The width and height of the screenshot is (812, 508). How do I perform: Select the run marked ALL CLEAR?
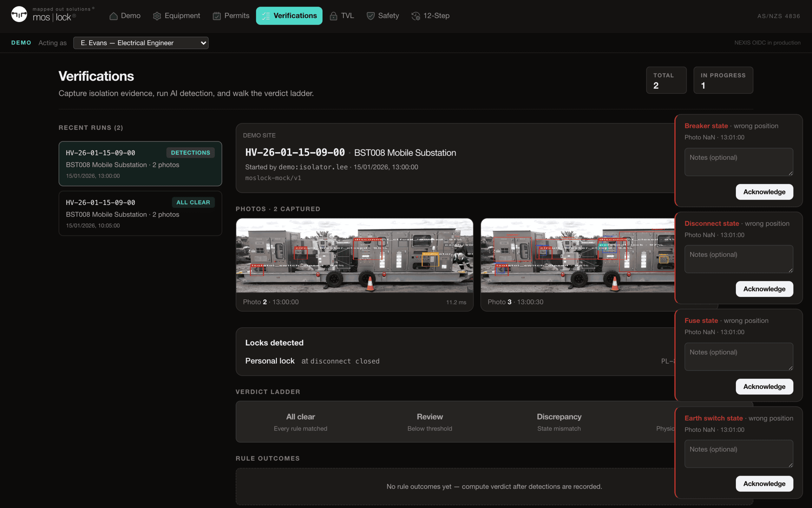pos(140,213)
